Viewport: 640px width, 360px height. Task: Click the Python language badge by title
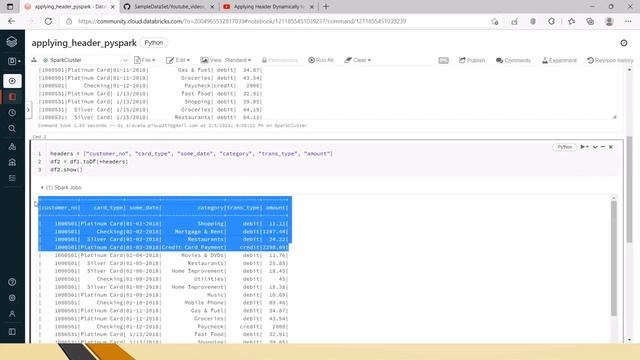(x=153, y=42)
